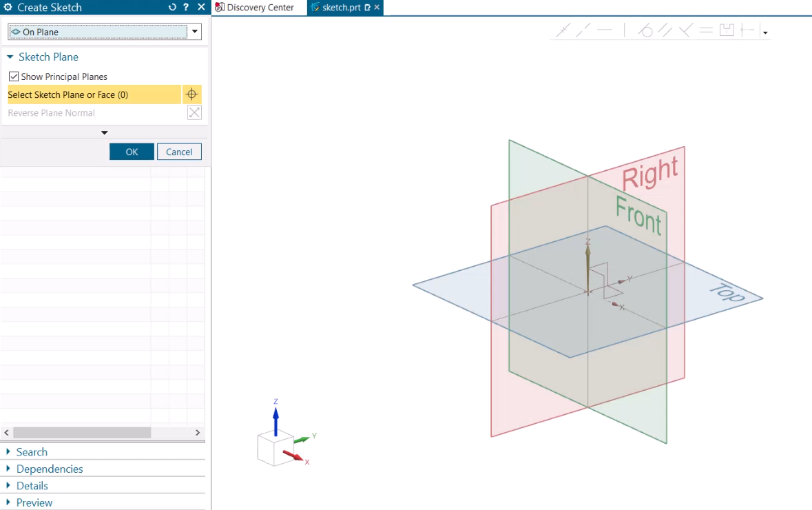The image size is (812, 510).
Task: Confirm sketch creation with OK
Action: (x=131, y=152)
